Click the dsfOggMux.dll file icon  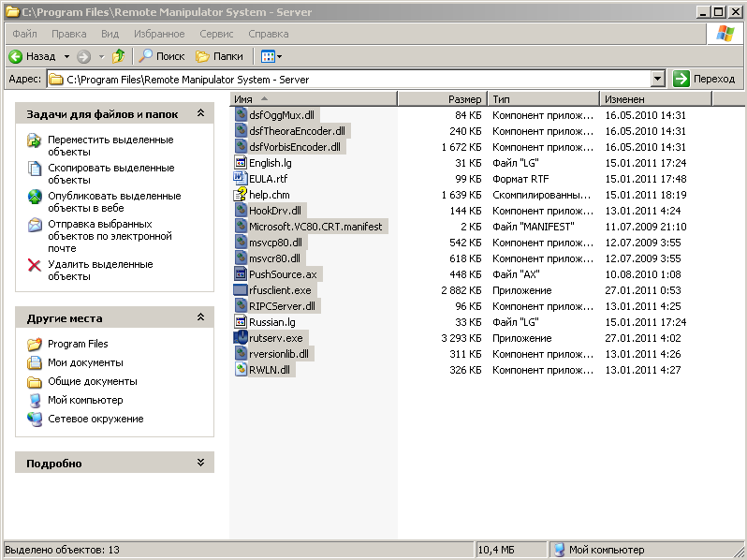(241, 115)
